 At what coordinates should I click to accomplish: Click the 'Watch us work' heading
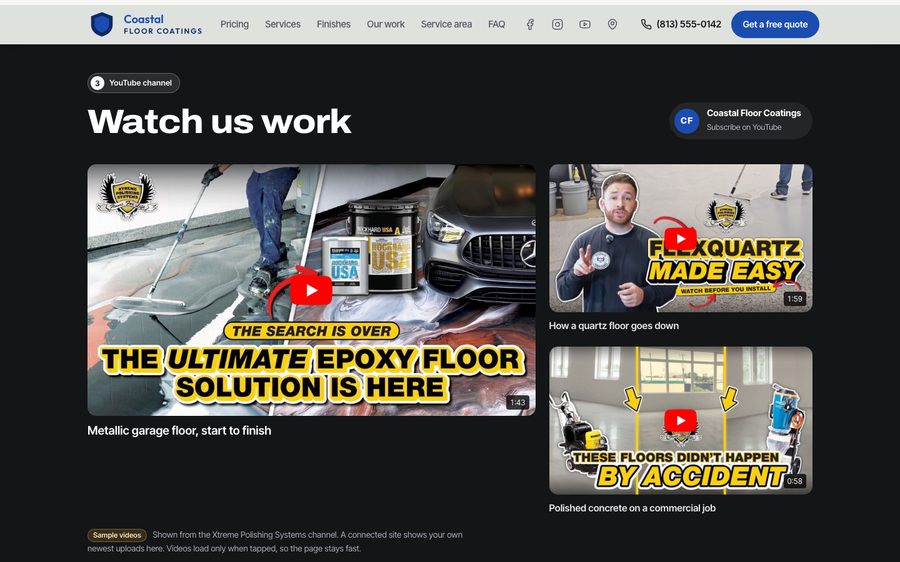click(x=219, y=121)
